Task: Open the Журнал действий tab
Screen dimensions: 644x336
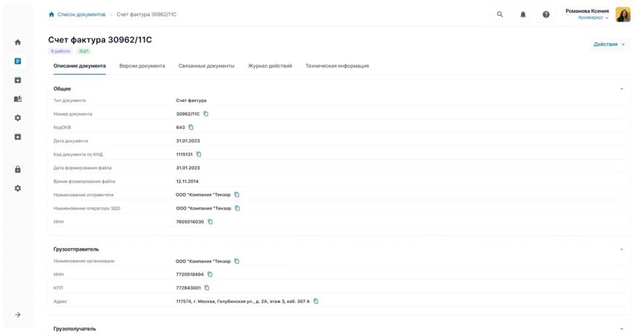Action: point(270,66)
